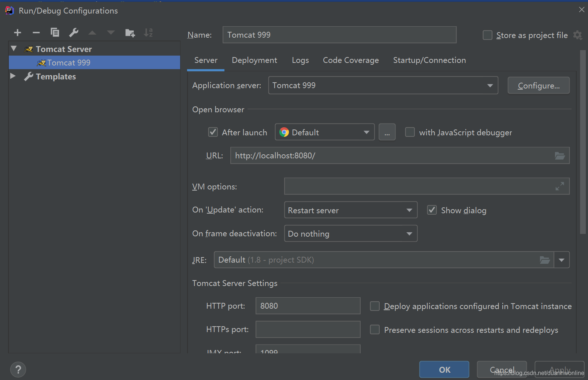The width and height of the screenshot is (588, 380).
Task: Click the browser ellipsis button
Action: (x=387, y=132)
